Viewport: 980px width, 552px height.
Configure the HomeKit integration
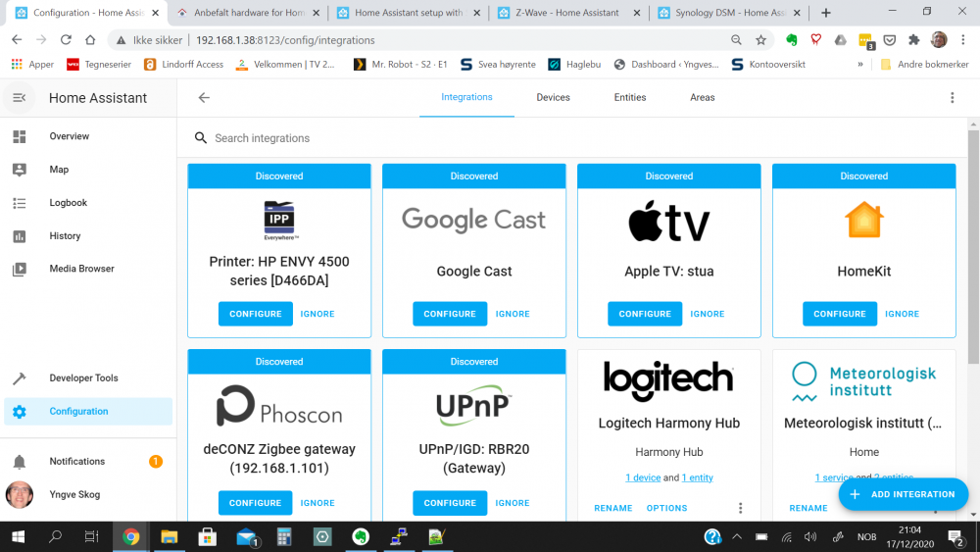point(840,314)
